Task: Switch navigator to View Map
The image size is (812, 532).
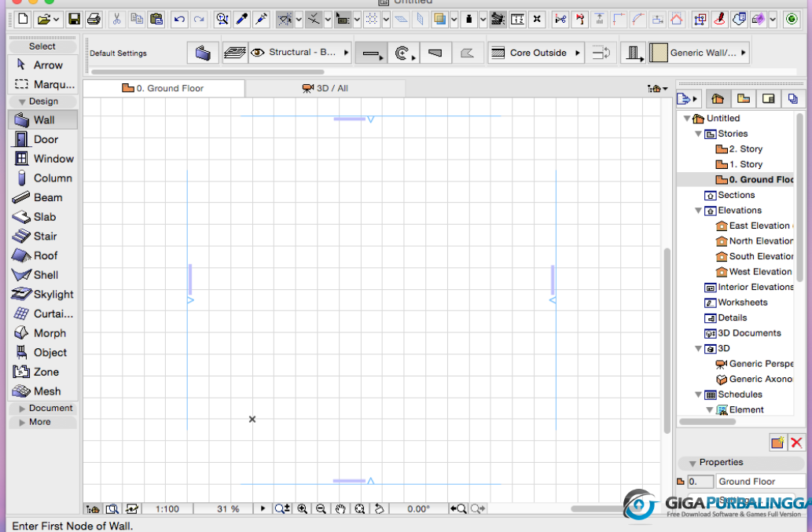Action: coord(743,98)
